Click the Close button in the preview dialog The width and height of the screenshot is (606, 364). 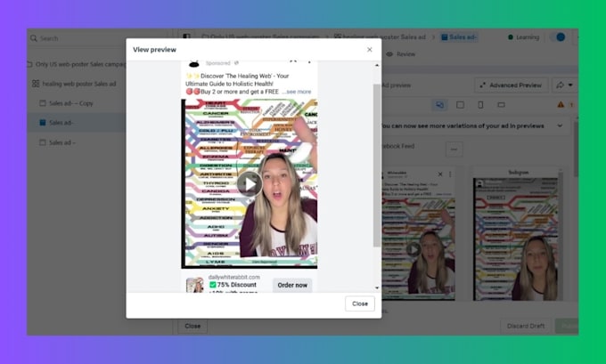click(360, 303)
